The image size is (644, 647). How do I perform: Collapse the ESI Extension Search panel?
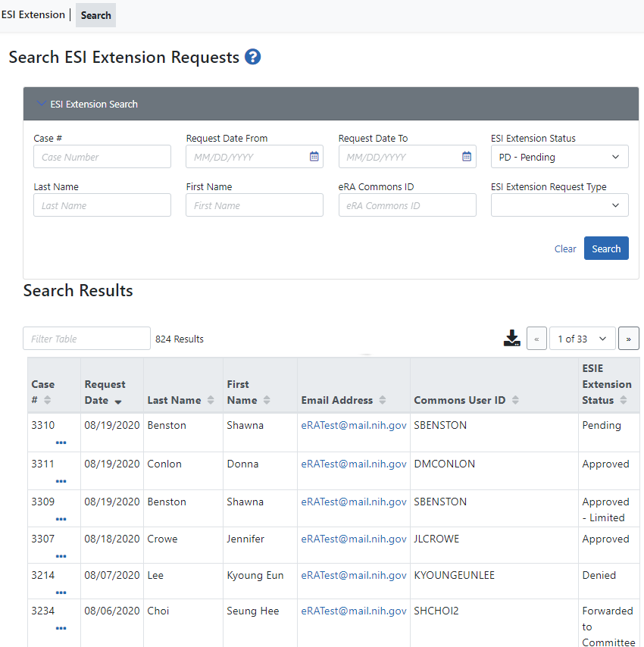(x=41, y=104)
